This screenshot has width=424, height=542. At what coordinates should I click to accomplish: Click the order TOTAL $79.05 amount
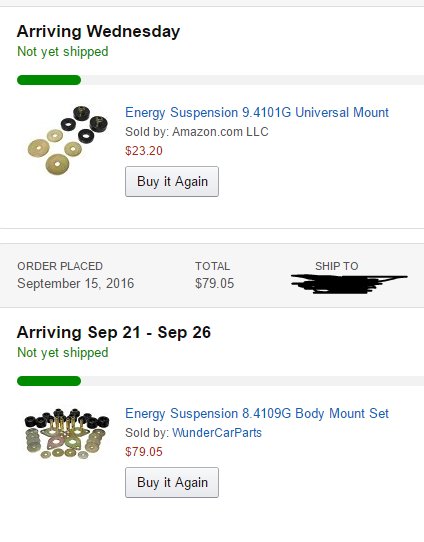tap(215, 283)
